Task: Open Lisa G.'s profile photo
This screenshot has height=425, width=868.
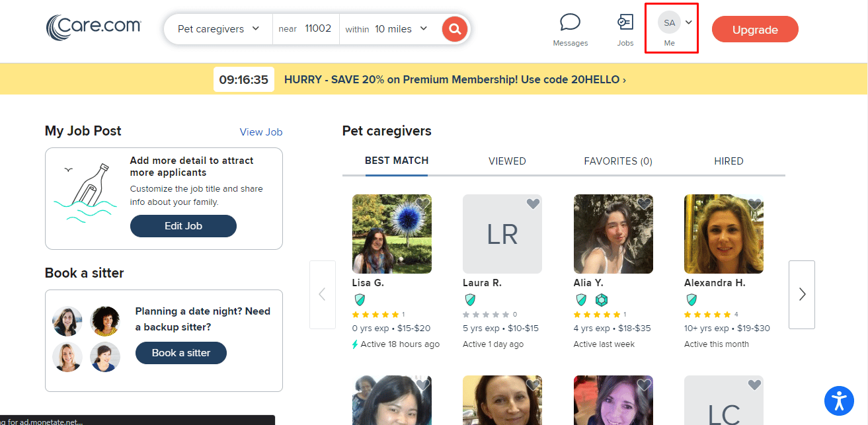Action: pos(392,234)
